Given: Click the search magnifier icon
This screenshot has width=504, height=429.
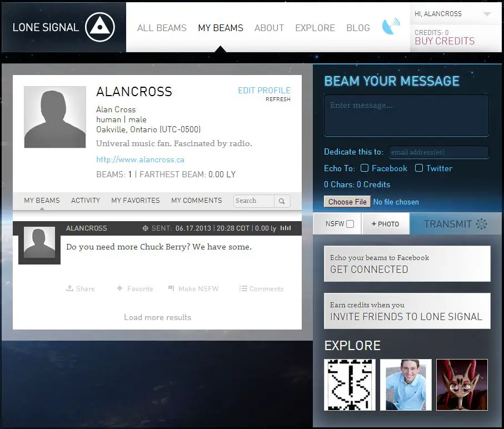Looking at the screenshot, I should click(282, 201).
